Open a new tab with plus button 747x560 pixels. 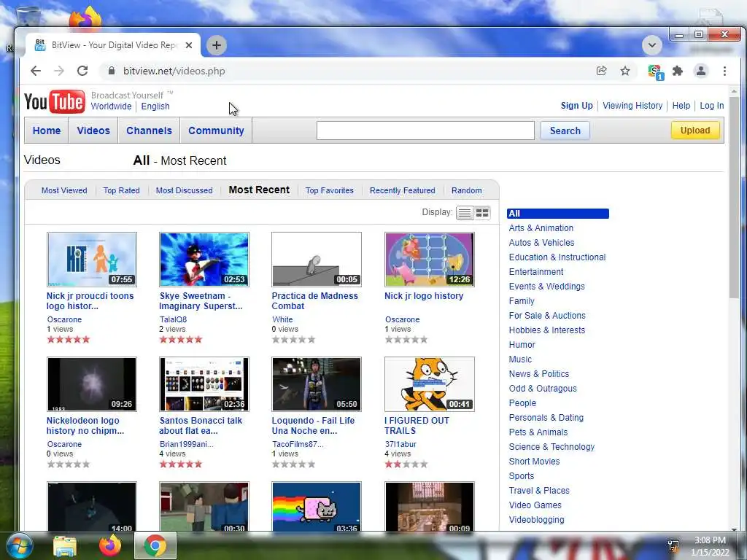click(216, 45)
